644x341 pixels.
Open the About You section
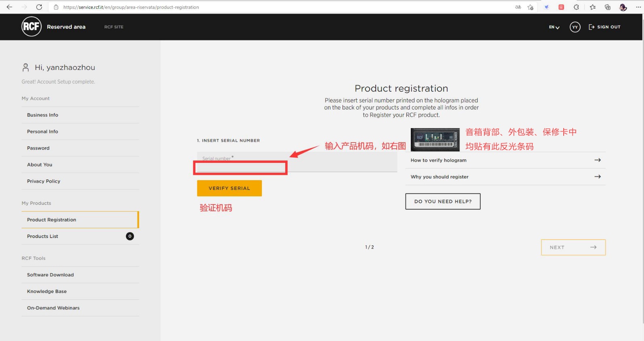(x=80, y=165)
